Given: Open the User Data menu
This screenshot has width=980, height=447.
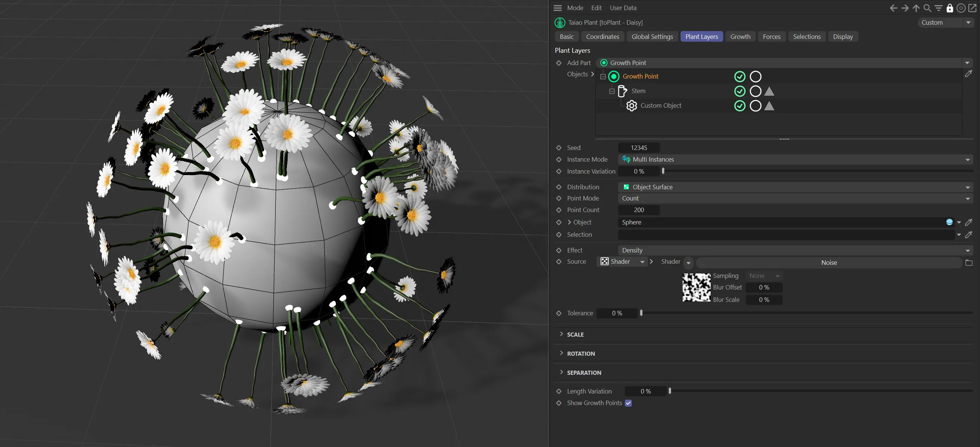Looking at the screenshot, I should coord(623,8).
